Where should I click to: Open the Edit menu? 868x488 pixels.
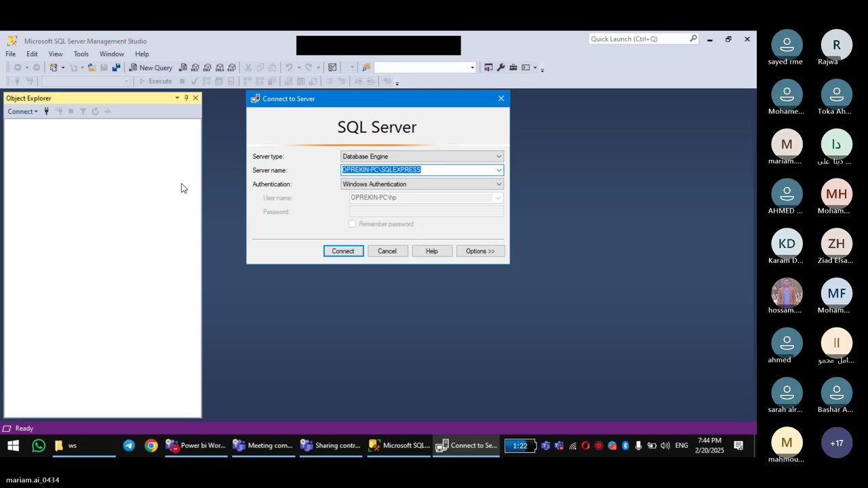[x=32, y=54]
